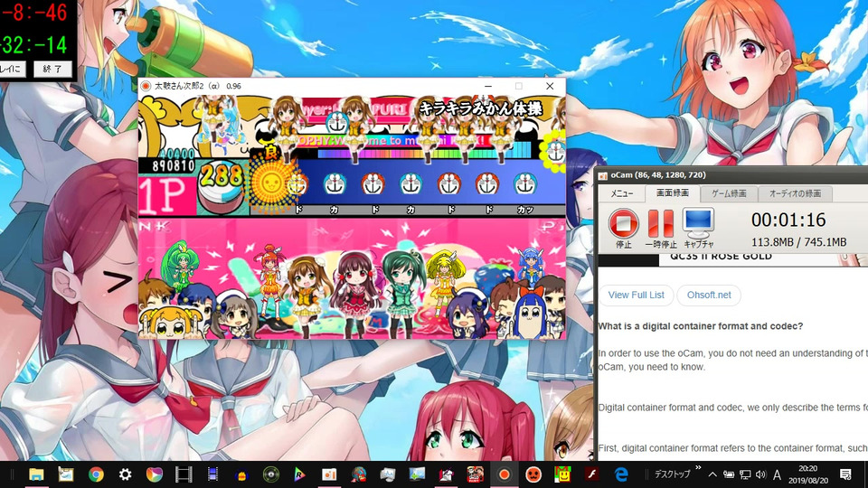Open the View Full List link
868x488 pixels.
coord(636,295)
